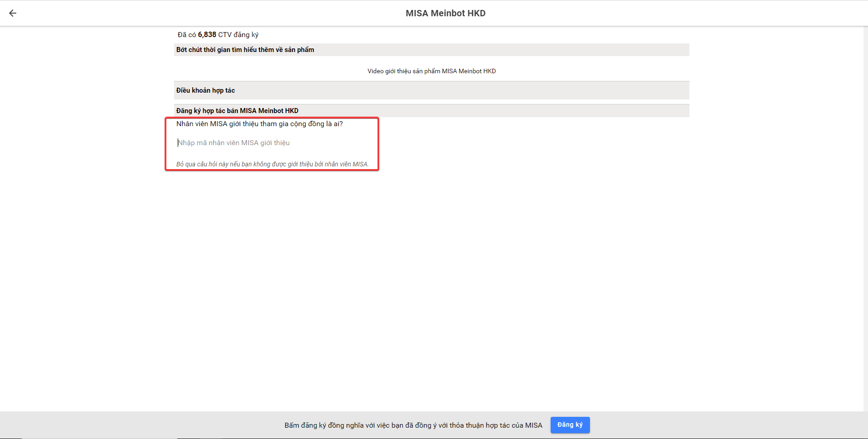Screen dimensions: 868x439
Task: Expand Bớt chút thời gian tìm hiểu section
Action: pyautogui.click(x=432, y=50)
